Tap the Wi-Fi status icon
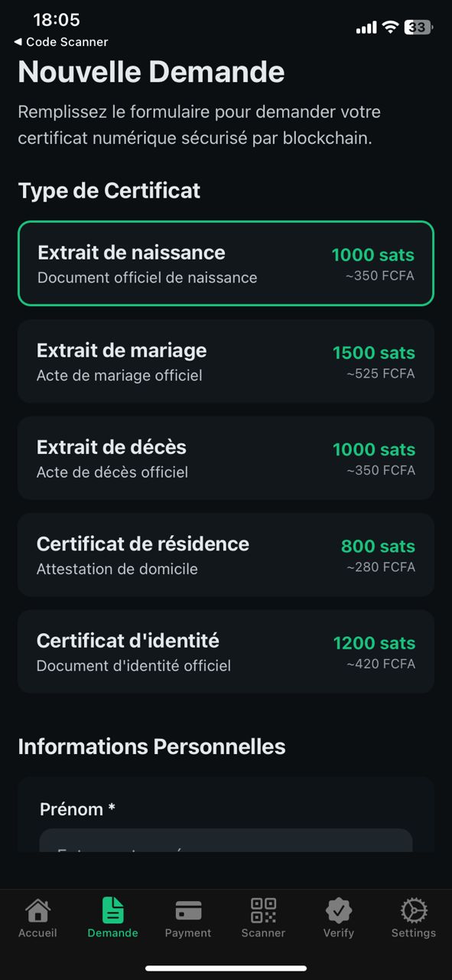The width and height of the screenshot is (452, 980). pos(390,28)
